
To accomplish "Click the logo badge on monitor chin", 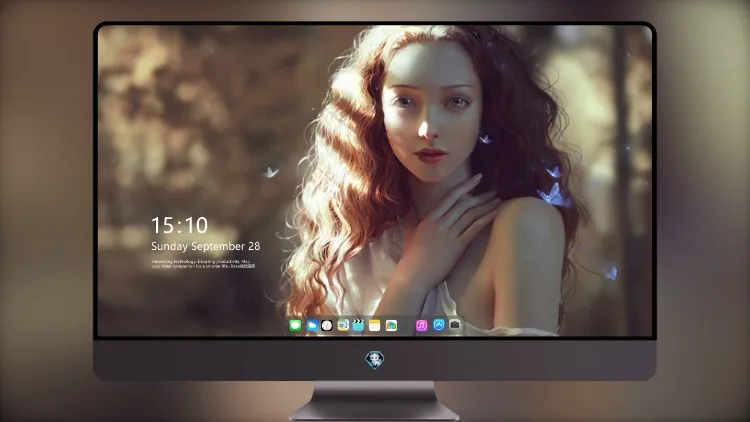I will (375, 359).
